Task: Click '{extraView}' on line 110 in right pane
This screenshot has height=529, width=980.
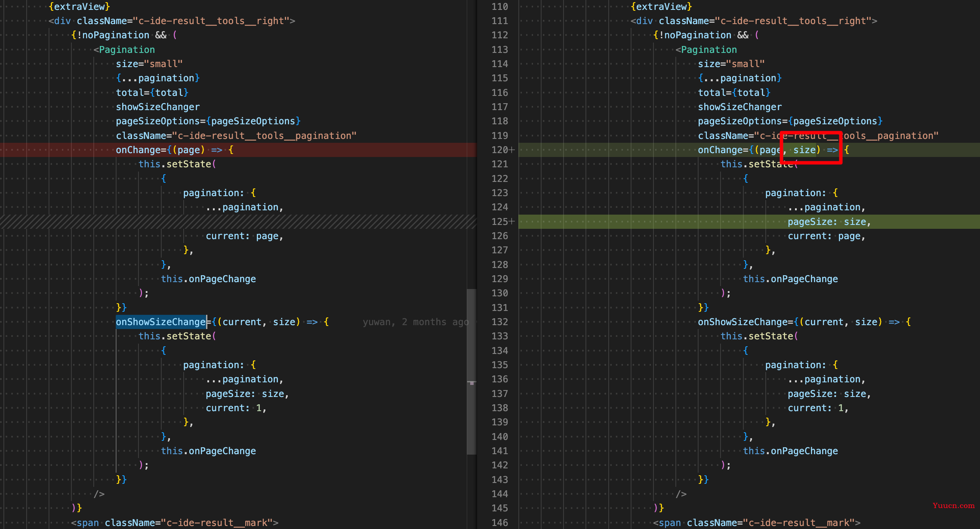Action: point(662,6)
